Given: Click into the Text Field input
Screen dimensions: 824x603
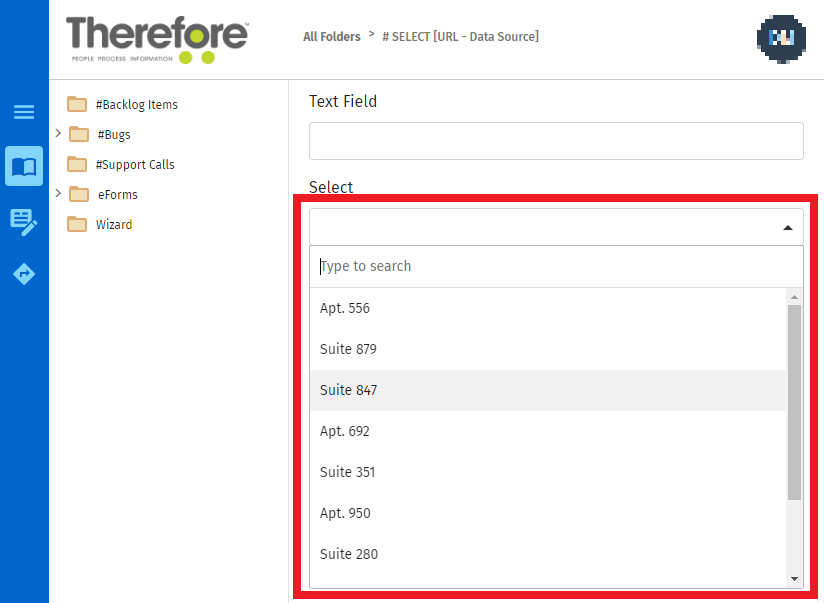Looking at the screenshot, I should (556, 141).
